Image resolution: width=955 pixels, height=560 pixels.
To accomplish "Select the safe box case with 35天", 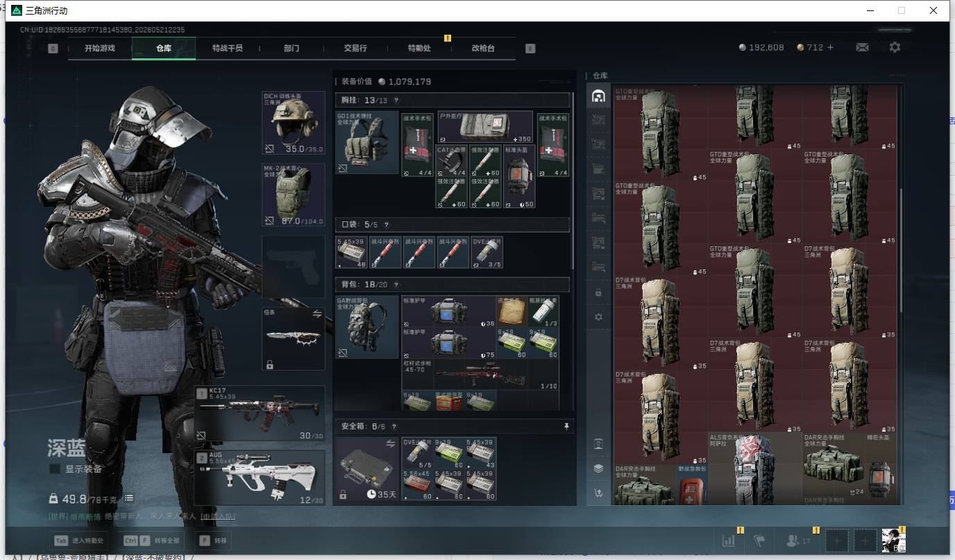I will pos(367,469).
